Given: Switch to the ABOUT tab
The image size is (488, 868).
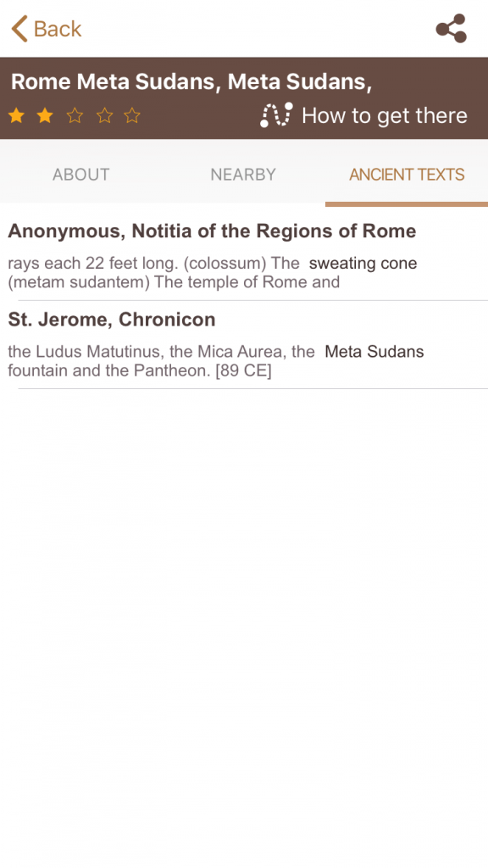Looking at the screenshot, I should tap(80, 175).
